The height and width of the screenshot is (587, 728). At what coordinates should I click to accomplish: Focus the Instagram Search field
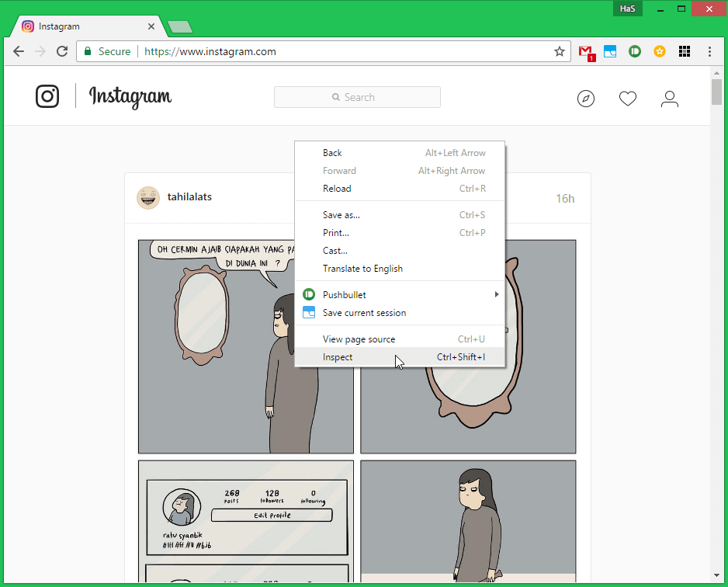357,97
